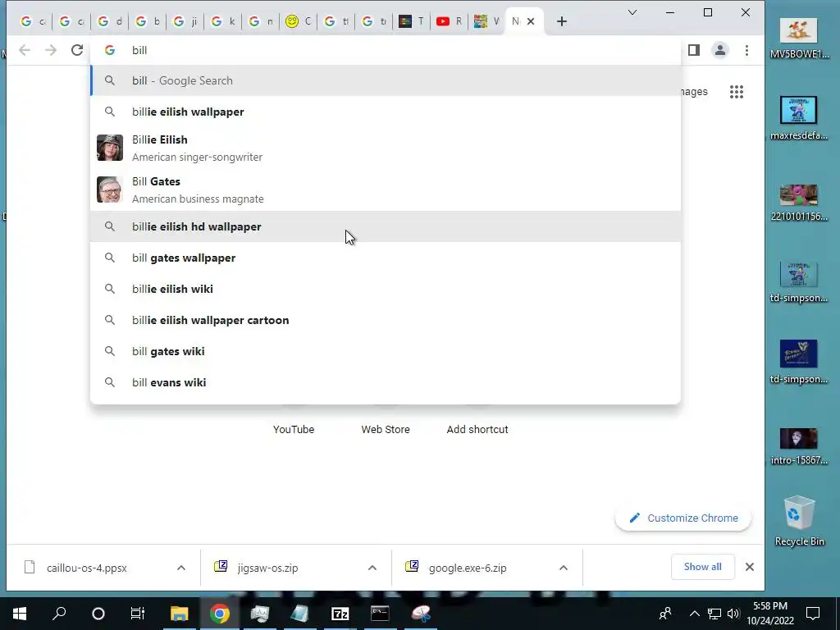Select maxresdefa desktop image
Viewport: 840px width, 630px height.
point(799,118)
